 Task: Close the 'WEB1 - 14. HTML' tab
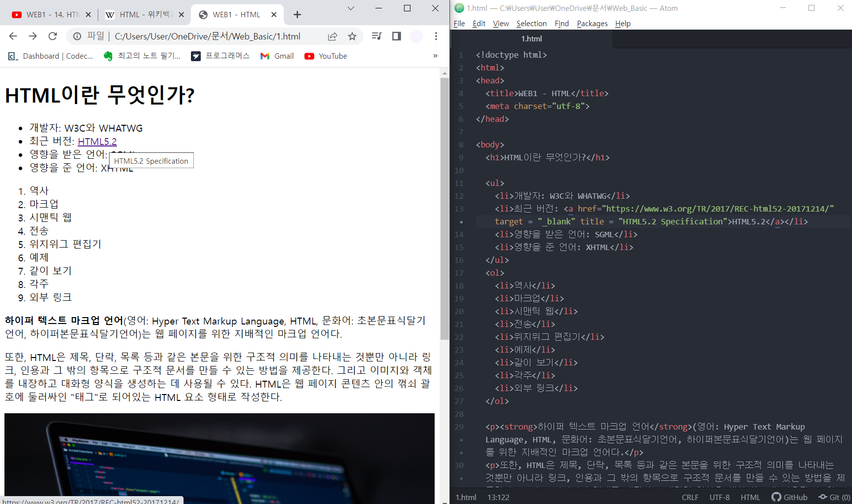click(88, 15)
